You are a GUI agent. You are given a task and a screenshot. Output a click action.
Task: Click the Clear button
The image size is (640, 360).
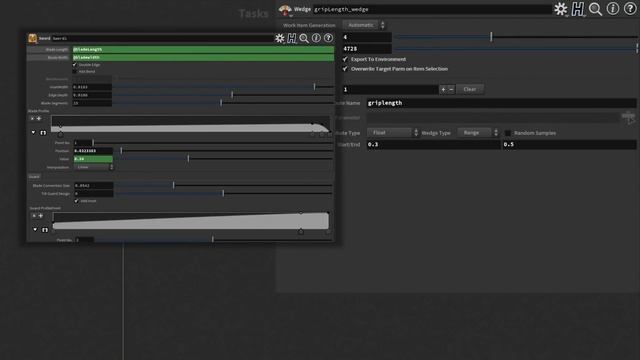point(470,89)
